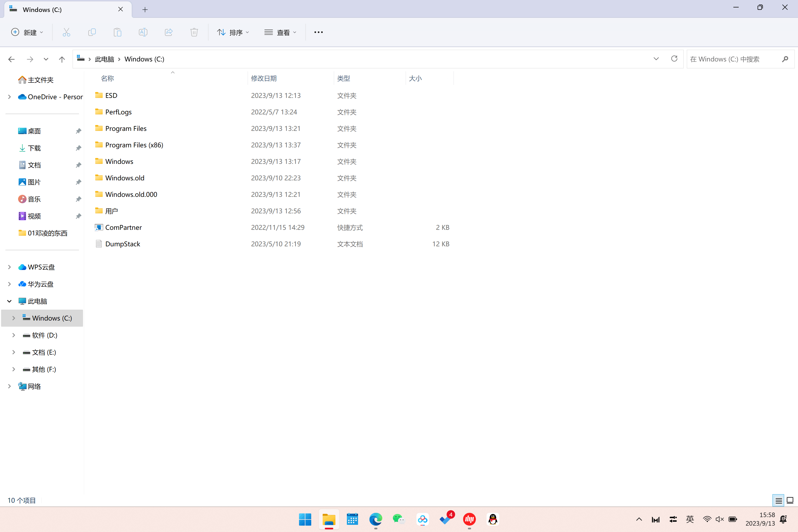Open the 查看 view menu
Viewport: 798px width, 532px height.
[x=280, y=32]
